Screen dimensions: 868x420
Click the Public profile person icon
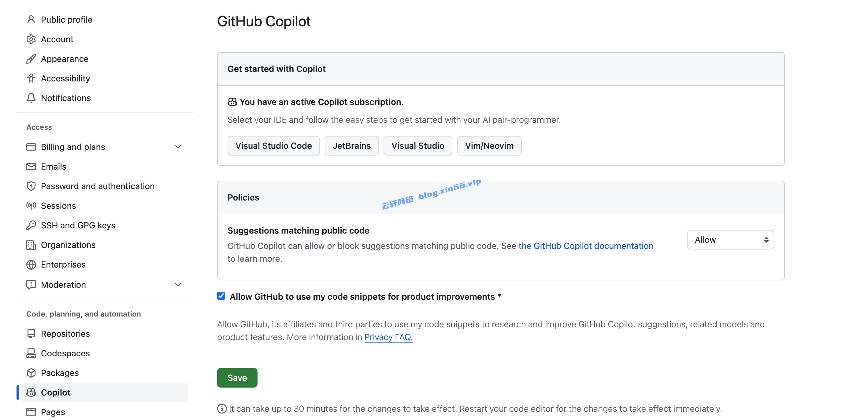pyautogui.click(x=31, y=20)
